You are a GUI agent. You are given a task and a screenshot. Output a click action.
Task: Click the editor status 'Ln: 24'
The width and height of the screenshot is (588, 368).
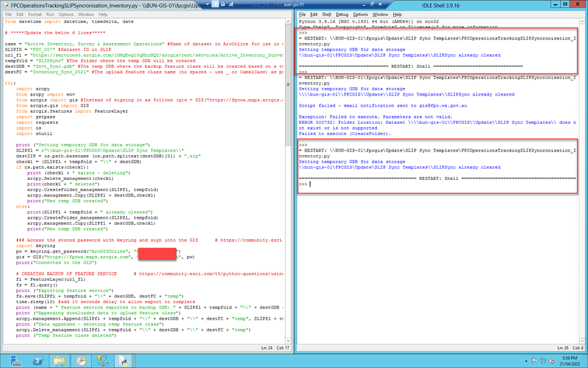tap(267, 348)
